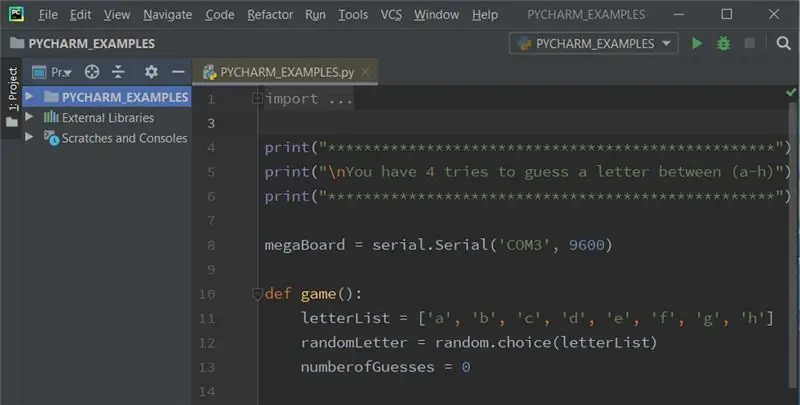This screenshot has width=800, height=405.
Task: Collapse the def game() fold marker
Action: [258, 294]
